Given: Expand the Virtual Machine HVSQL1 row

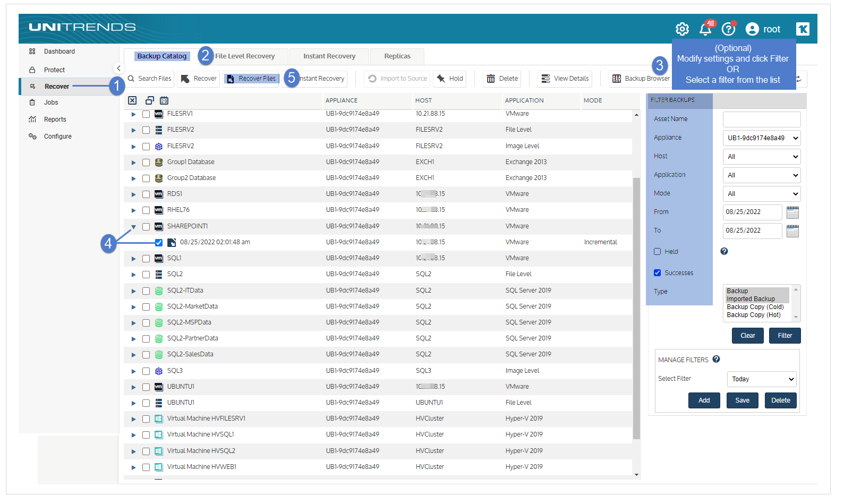Looking at the screenshot, I should click(x=133, y=435).
